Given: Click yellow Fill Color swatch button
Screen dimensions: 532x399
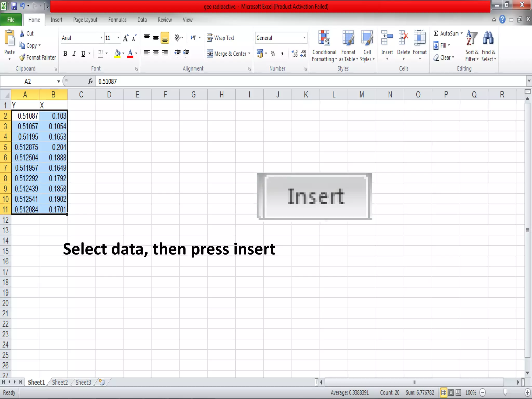Looking at the screenshot, I should 117,54.
